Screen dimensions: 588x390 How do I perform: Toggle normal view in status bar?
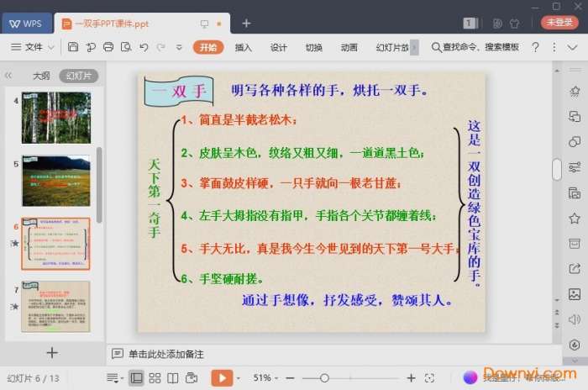pos(136,378)
